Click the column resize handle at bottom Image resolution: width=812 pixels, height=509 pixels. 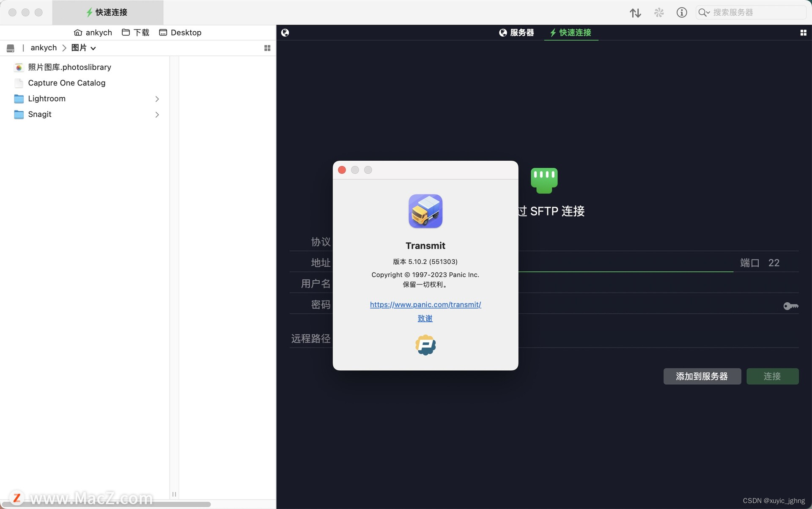tap(174, 494)
